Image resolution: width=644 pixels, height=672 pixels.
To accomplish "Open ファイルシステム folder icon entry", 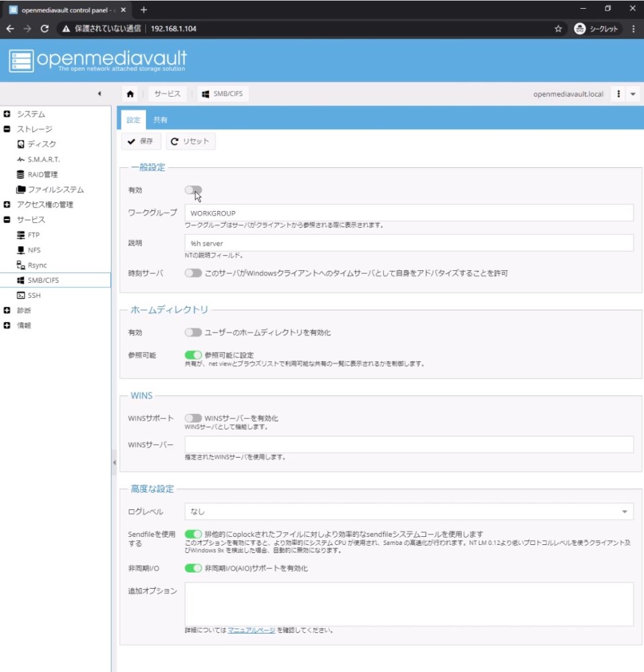I will (22, 190).
